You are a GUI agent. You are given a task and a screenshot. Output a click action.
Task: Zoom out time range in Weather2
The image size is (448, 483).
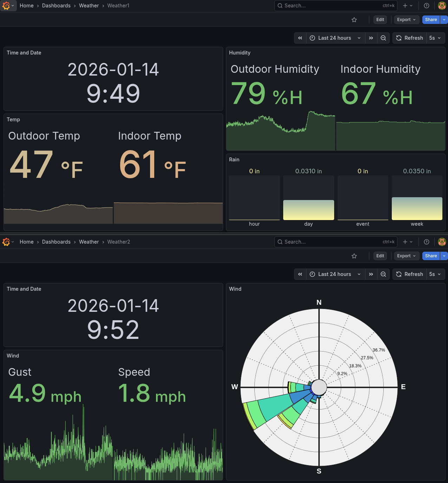click(383, 274)
